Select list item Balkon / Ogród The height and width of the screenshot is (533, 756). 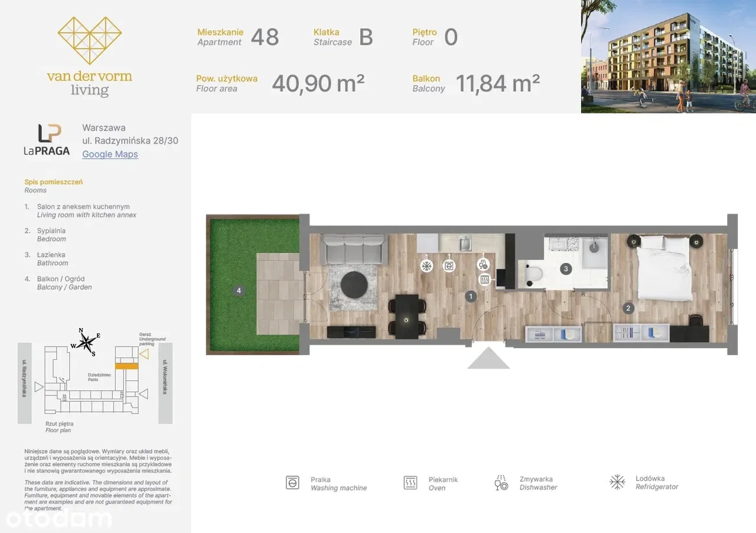click(x=58, y=283)
